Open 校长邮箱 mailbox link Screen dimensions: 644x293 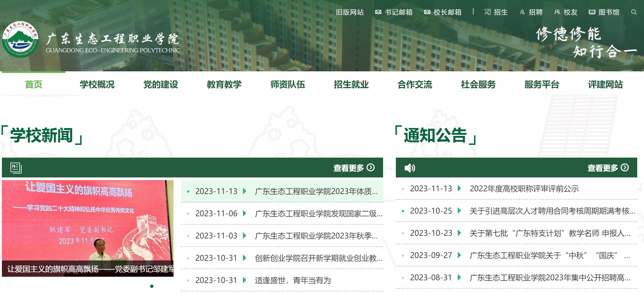447,12
